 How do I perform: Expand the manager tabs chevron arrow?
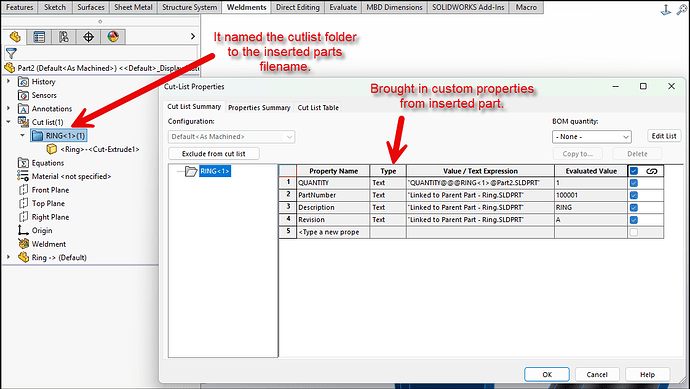(193, 37)
